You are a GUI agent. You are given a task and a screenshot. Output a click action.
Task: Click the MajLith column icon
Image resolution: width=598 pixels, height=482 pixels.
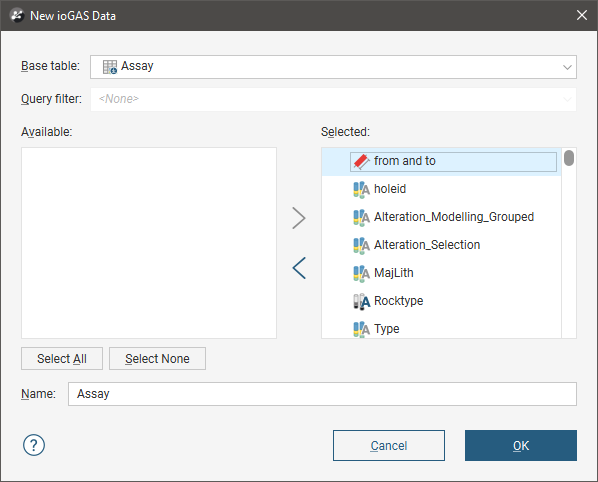coord(361,273)
